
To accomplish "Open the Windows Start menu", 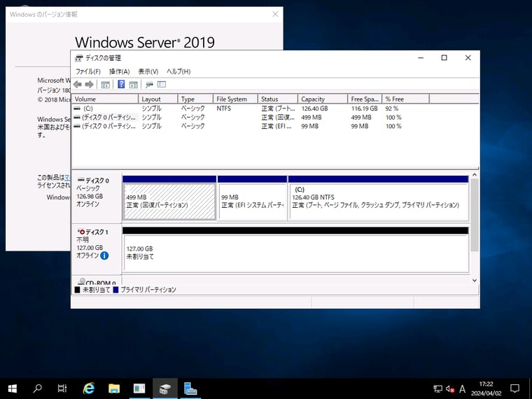I will (13, 388).
